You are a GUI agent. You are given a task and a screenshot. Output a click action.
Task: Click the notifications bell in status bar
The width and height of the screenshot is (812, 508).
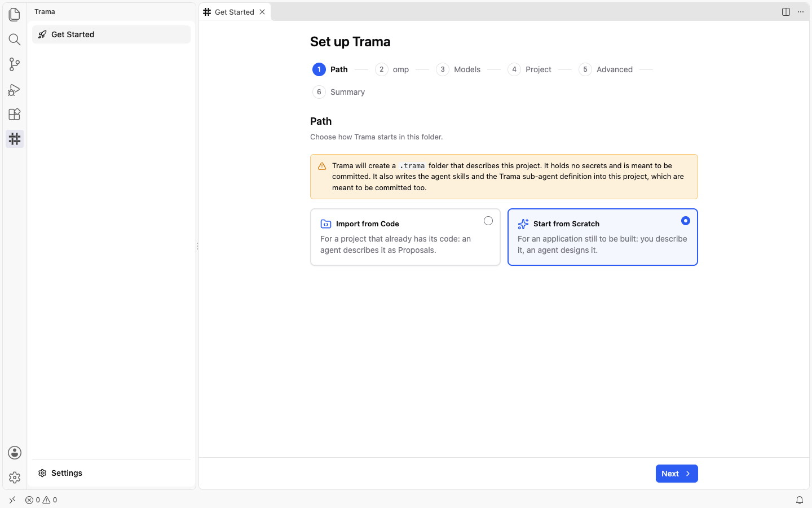click(x=800, y=500)
